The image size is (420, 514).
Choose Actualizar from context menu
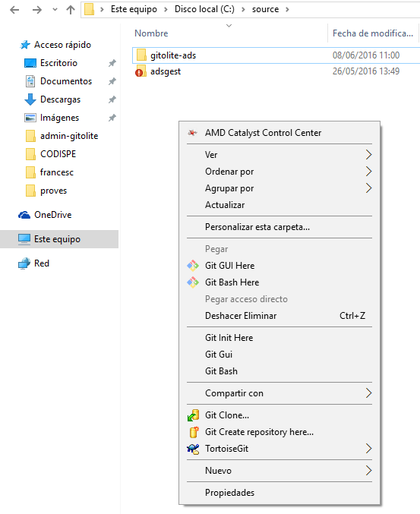tap(279, 205)
